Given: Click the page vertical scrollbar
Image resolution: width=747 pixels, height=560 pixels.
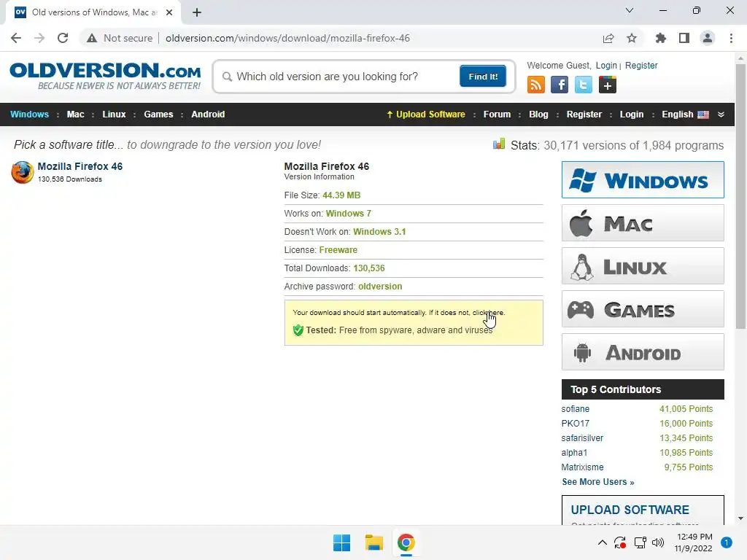Looking at the screenshot, I should [740, 195].
